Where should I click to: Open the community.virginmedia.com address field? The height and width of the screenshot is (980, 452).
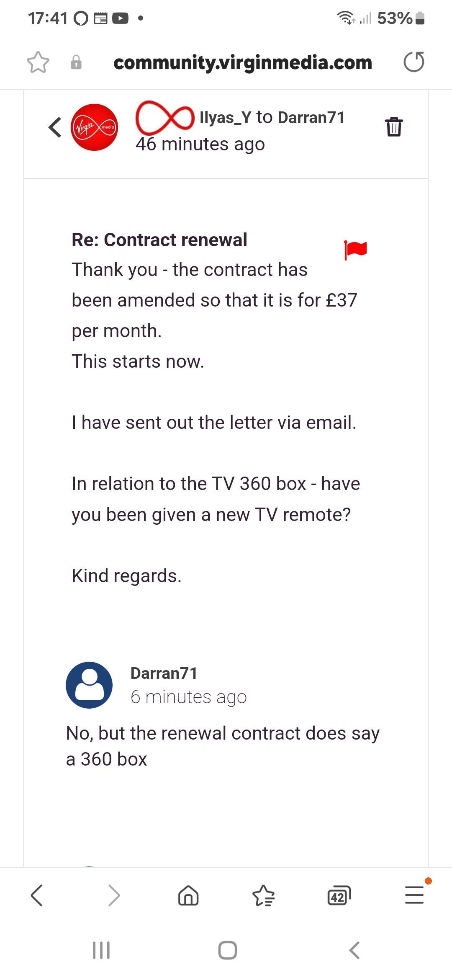(243, 63)
